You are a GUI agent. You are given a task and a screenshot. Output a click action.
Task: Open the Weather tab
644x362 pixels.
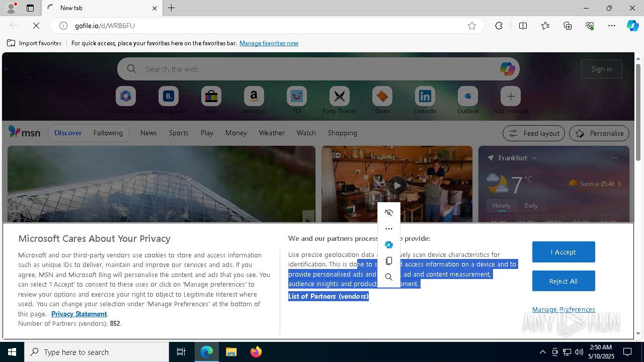tap(272, 133)
